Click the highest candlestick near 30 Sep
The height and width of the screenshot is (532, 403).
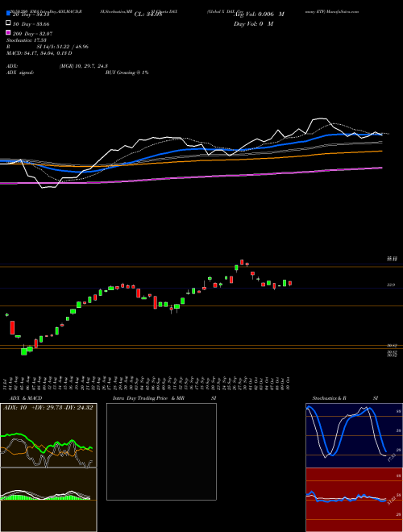[x=242, y=262]
